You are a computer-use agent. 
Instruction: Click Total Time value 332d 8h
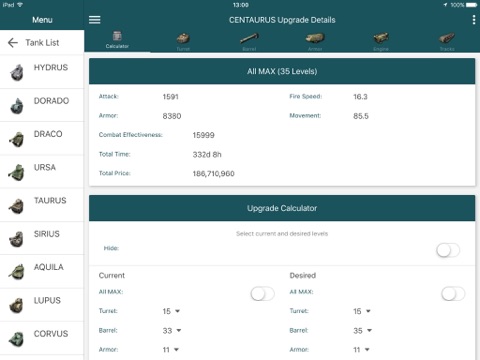click(x=207, y=154)
